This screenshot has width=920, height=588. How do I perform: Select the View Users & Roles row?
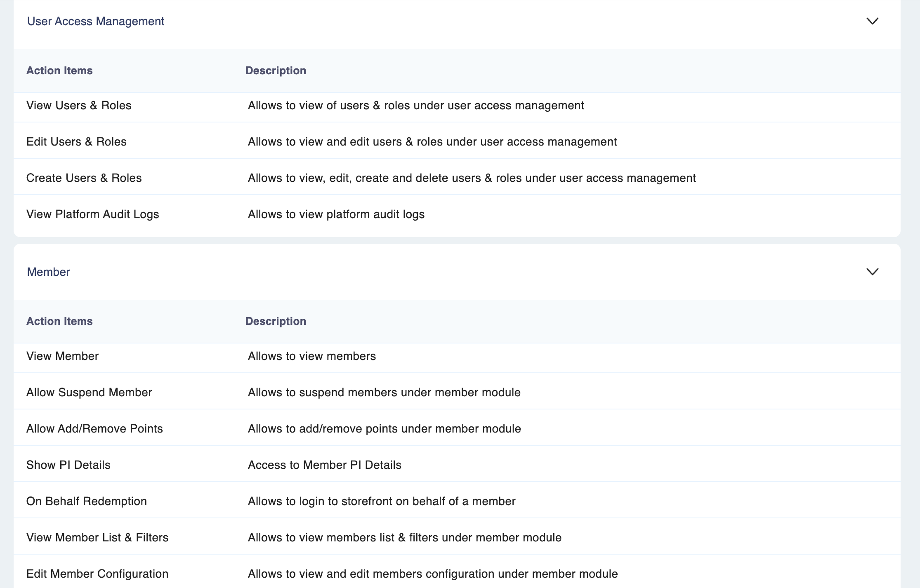coord(79,106)
